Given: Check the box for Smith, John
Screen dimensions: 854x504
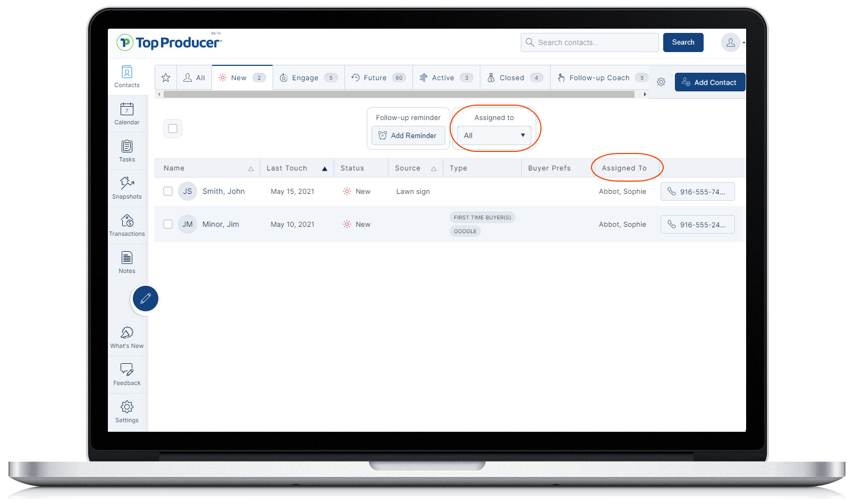Looking at the screenshot, I should click(168, 191).
